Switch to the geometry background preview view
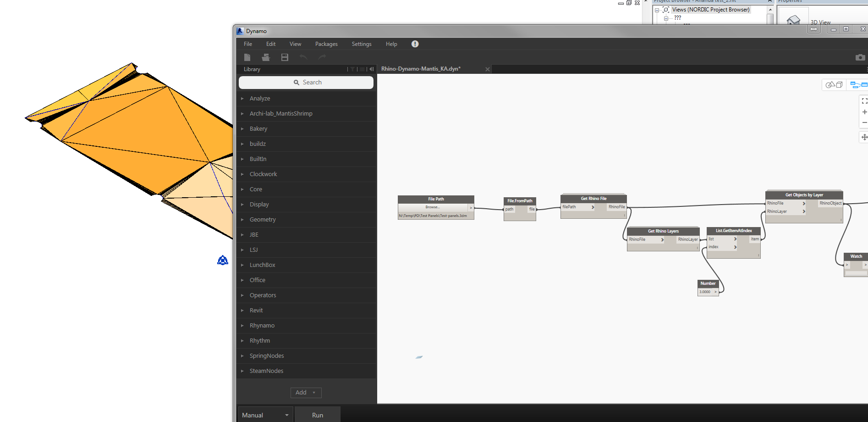The image size is (868, 422). (834, 85)
